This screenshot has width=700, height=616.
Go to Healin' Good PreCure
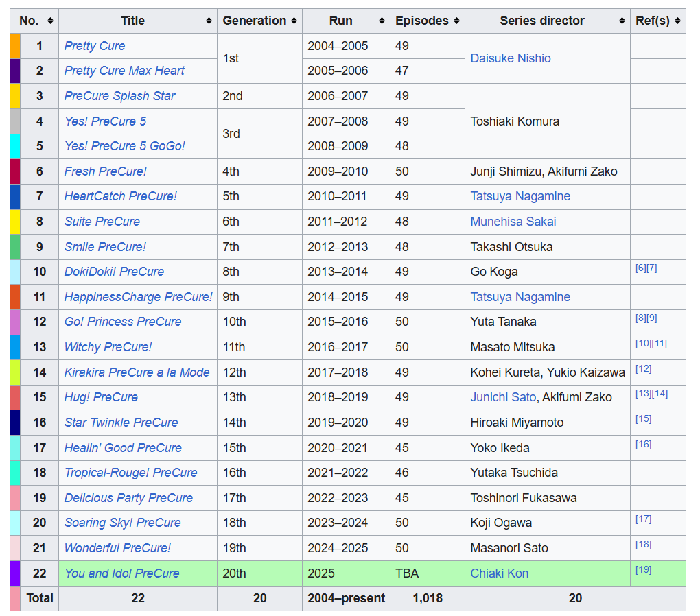tap(123, 448)
